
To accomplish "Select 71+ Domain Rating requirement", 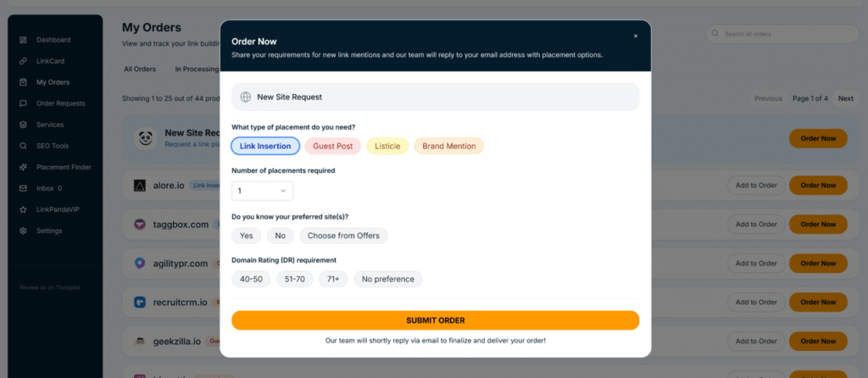I will click(333, 279).
